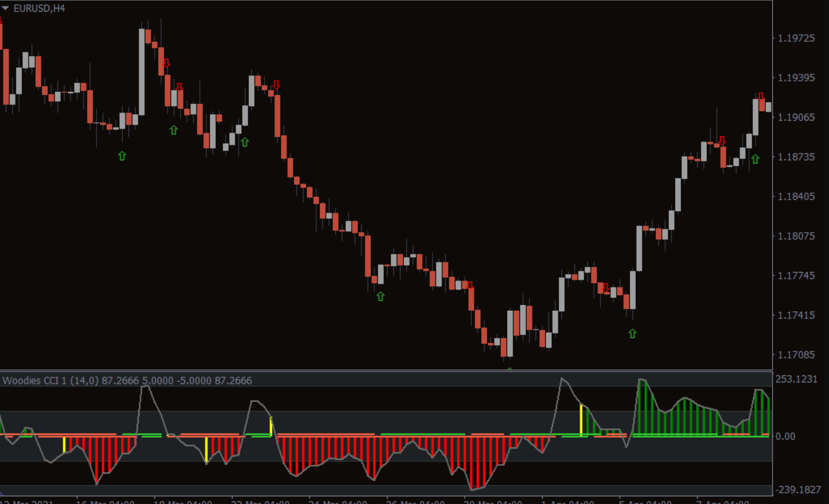
Task: Open the dropdown triangle beside EURUSD,H4
Action: 6,8
